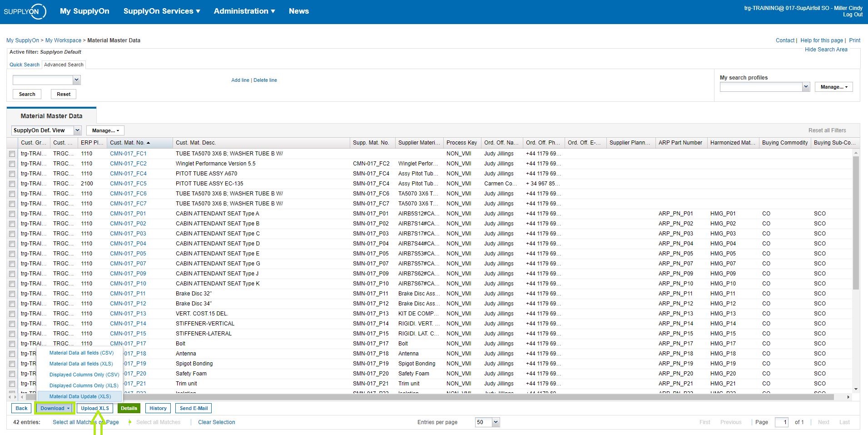The width and height of the screenshot is (868, 435).
Task: Open material CMN-017_P12 link
Action: 128,304
